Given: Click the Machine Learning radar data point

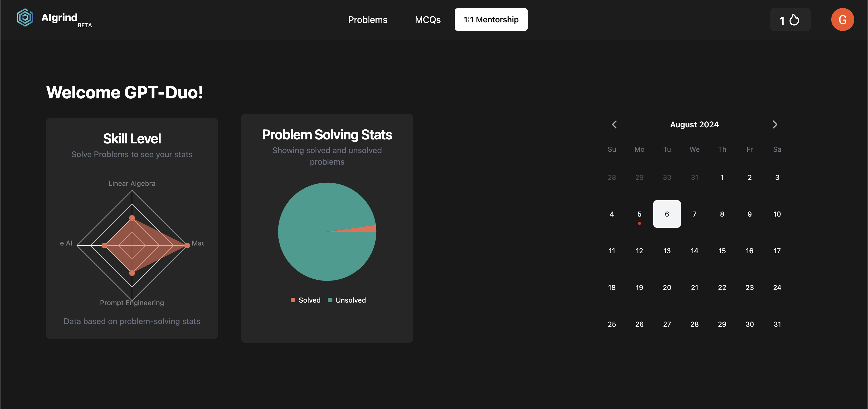Looking at the screenshot, I should click(x=187, y=246).
